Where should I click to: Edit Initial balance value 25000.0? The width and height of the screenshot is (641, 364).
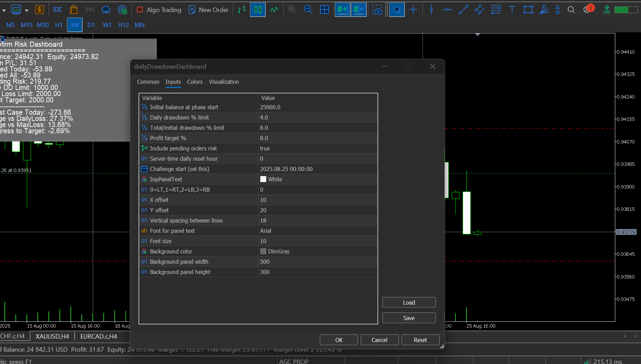tap(318, 107)
